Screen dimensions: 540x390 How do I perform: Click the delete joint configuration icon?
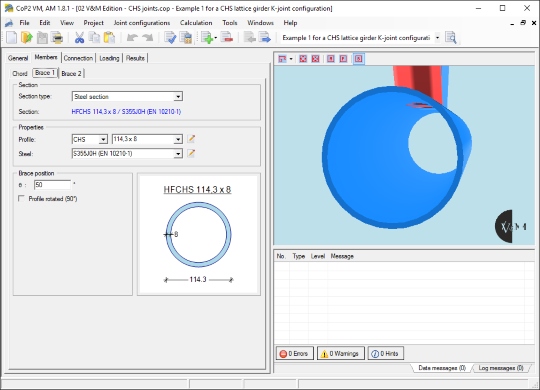pyautogui.click(x=227, y=38)
